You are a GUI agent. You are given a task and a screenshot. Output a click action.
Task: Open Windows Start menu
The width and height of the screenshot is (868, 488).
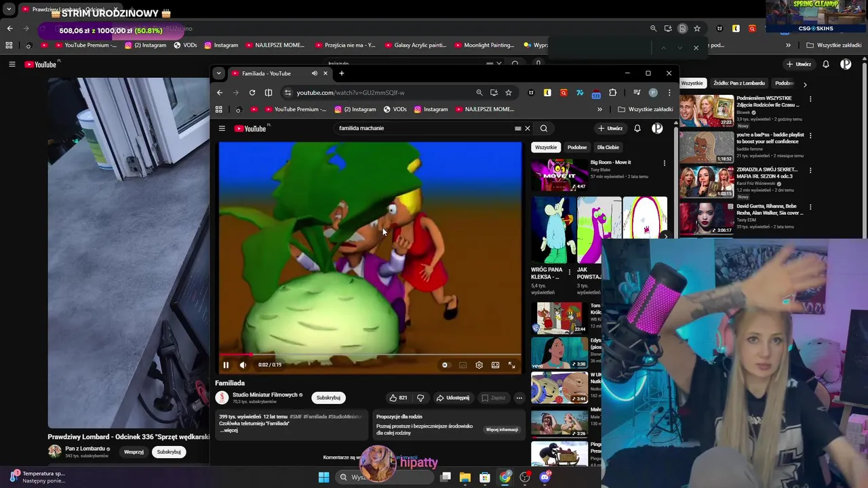323,477
